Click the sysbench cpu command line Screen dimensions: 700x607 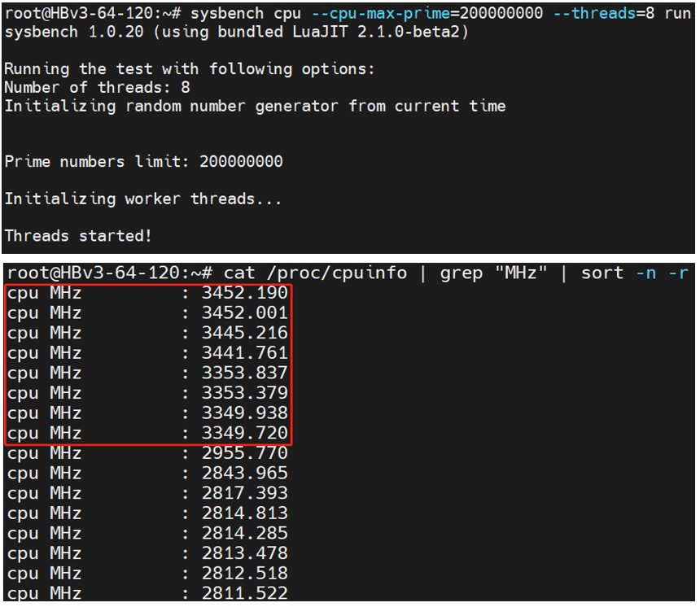[348, 13]
